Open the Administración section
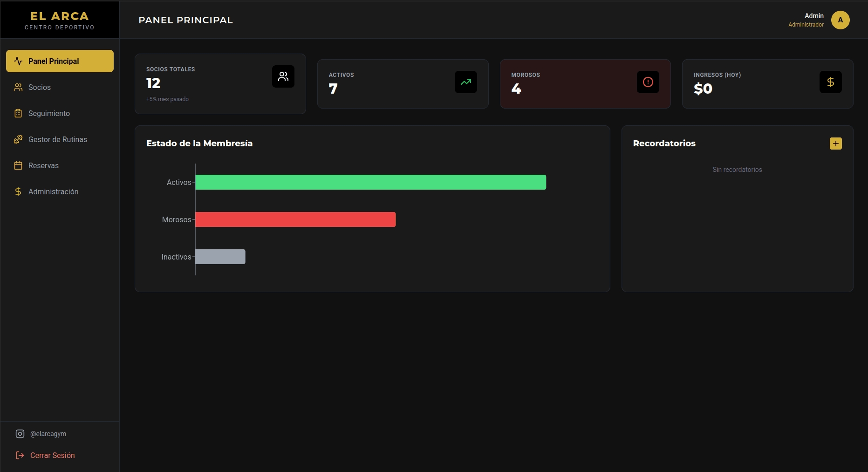The width and height of the screenshot is (868, 472). (53, 192)
